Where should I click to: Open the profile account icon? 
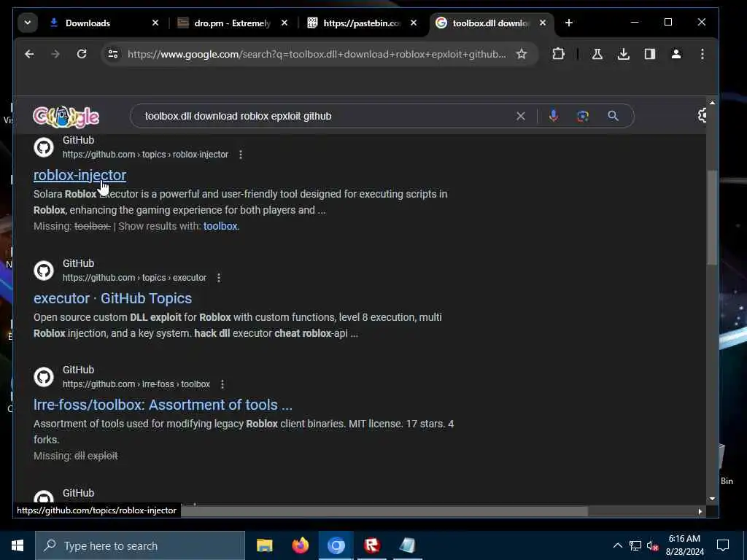click(x=676, y=54)
